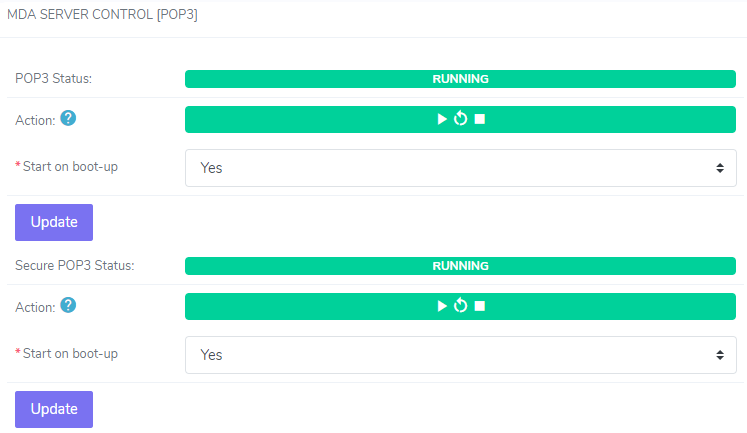This screenshot has height=433, width=747.
Task: Click the help icon beside POP3 Action
Action: 68,118
